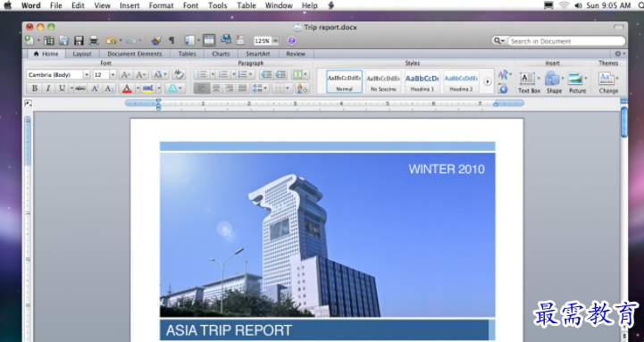
Task: Click the Print icon in toolbar
Action: 94,41
